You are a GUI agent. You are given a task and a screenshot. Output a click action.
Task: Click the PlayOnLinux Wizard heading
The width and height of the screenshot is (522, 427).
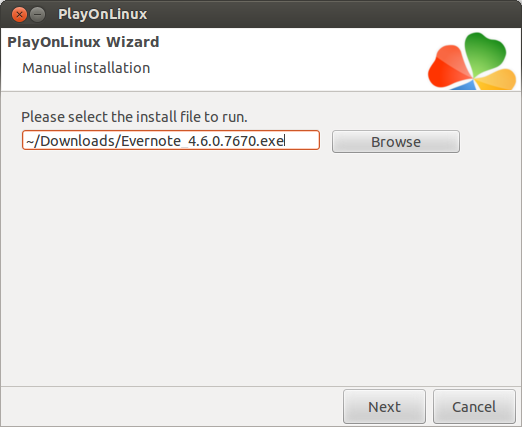tap(83, 42)
